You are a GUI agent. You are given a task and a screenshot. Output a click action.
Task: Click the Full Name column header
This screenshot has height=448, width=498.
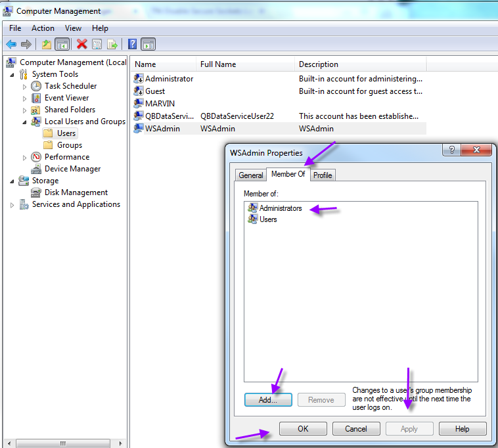pos(245,64)
